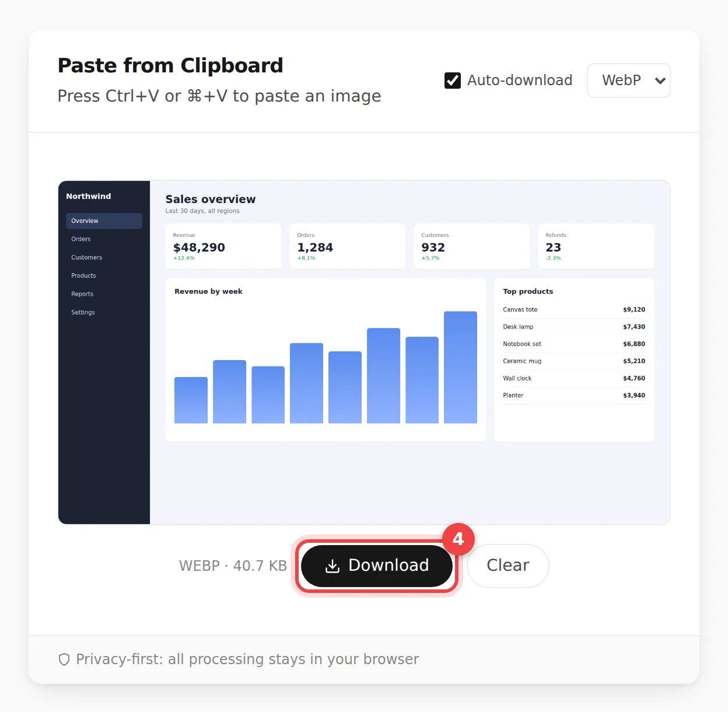Uncheck the Auto-download checkbox
Image resolution: width=728 pixels, height=712 pixels.
(x=453, y=81)
